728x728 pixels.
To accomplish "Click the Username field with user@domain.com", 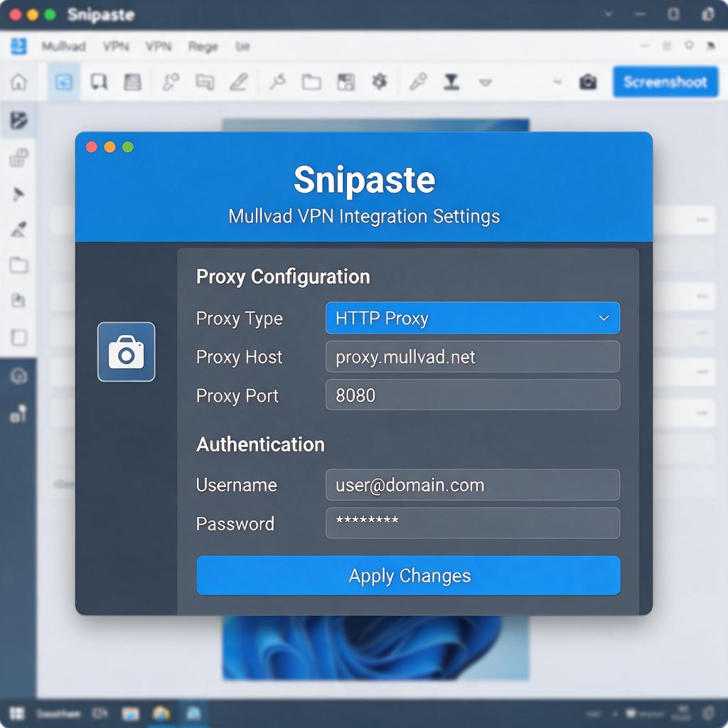I will (473, 485).
